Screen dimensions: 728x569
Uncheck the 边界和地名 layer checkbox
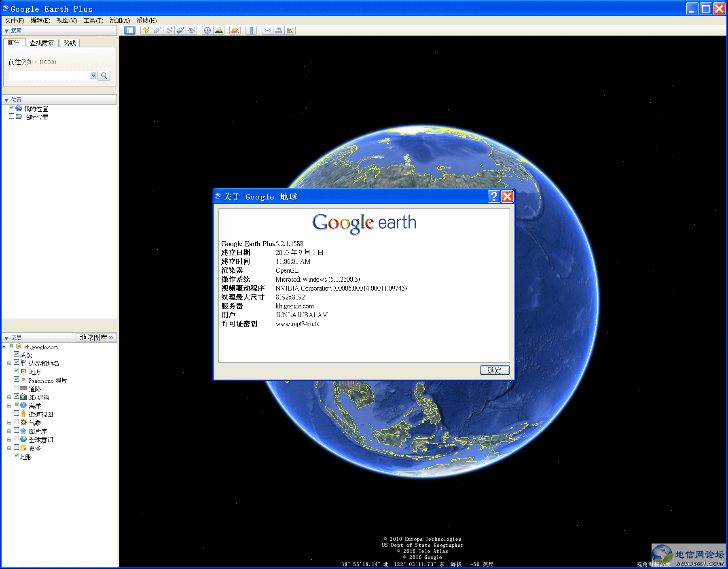pyautogui.click(x=17, y=363)
